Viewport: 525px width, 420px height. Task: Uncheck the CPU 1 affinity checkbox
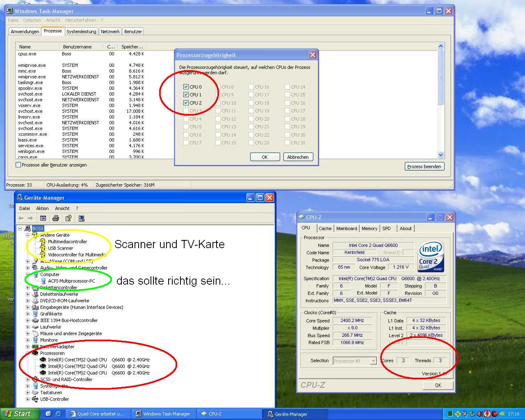186,95
